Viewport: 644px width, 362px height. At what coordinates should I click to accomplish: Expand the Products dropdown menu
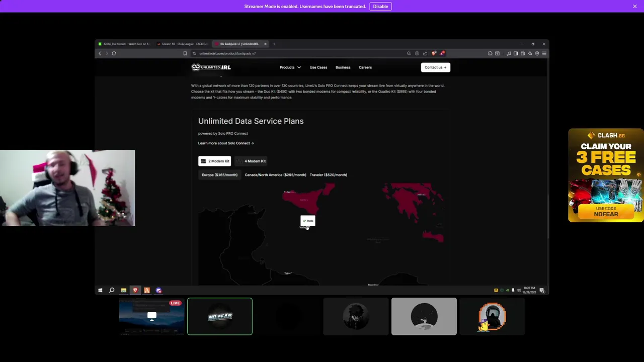coord(290,67)
